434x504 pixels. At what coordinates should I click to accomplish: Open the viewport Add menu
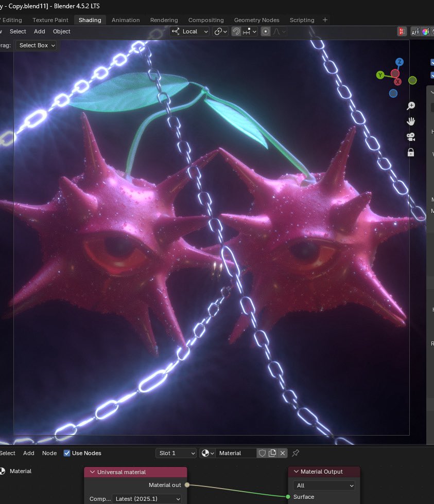[x=40, y=31]
